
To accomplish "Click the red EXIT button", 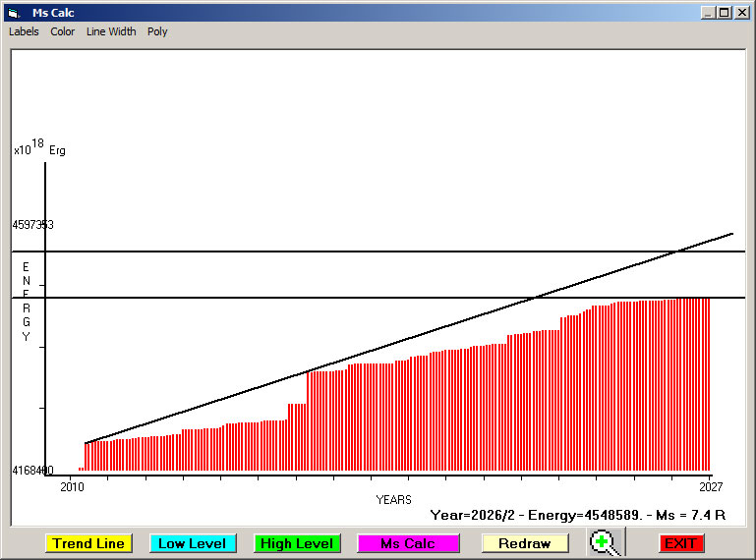I will tap(680, 543).
